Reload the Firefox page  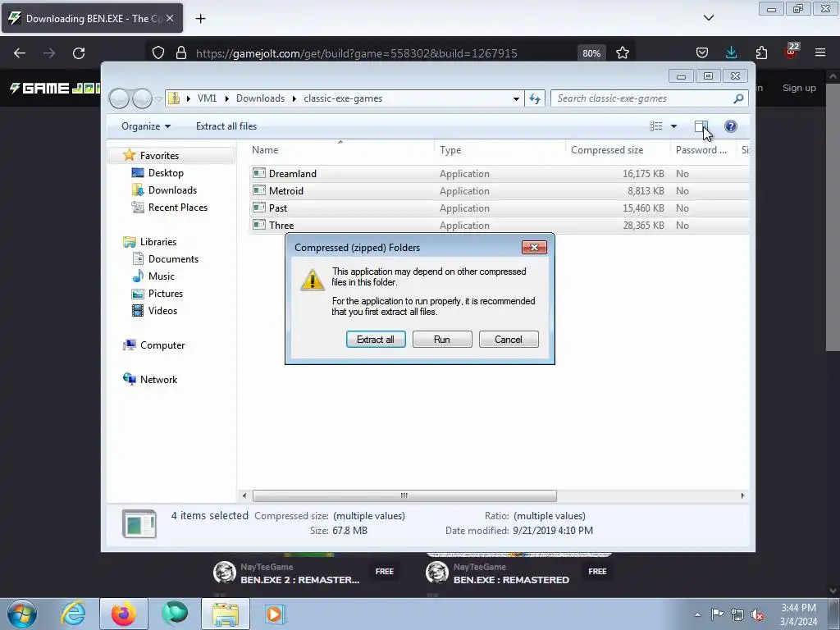click(79, 53)
